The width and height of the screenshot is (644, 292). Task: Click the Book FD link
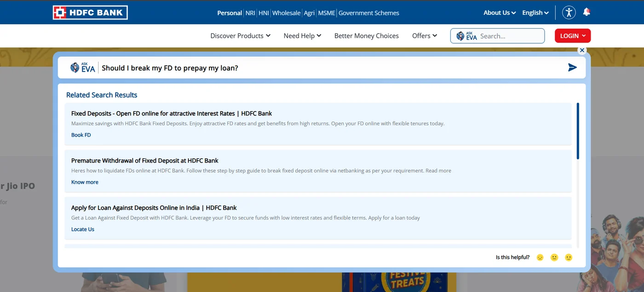coord(81,135)
